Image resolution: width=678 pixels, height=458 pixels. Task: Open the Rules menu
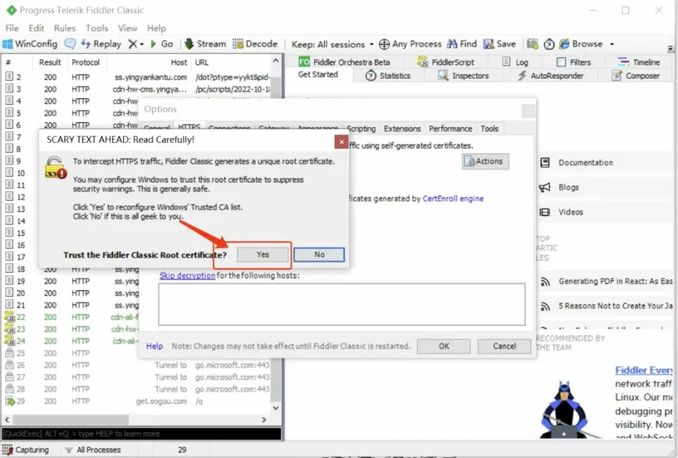coord(64,28)
